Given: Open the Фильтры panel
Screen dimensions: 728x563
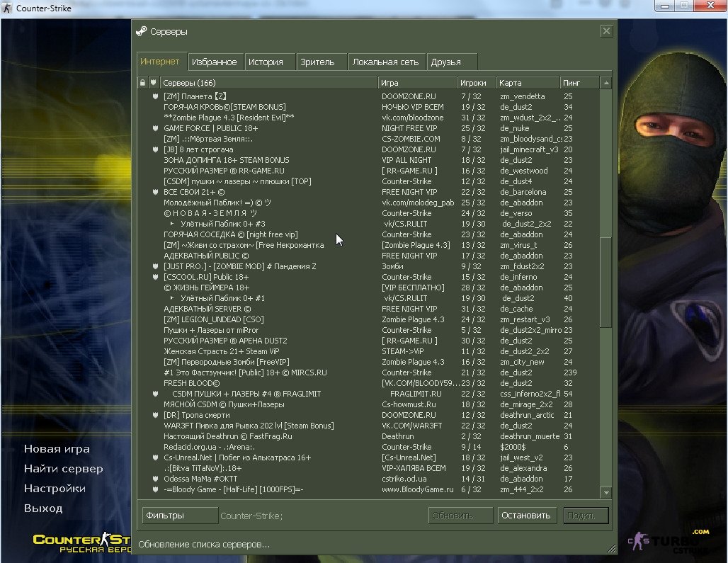Looking at the screenshot, I should [x=180, y=515].
